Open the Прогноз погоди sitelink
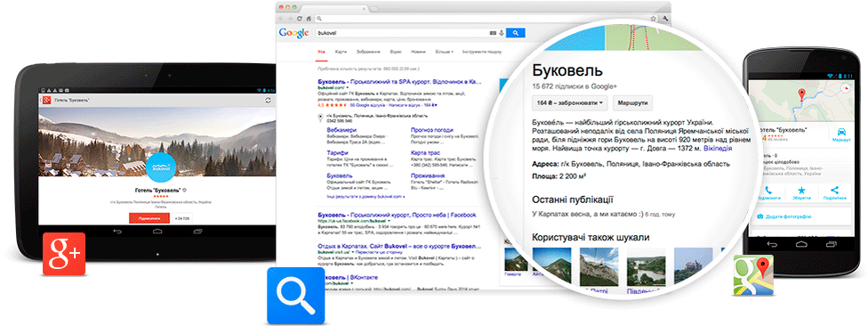 (432, 130)
